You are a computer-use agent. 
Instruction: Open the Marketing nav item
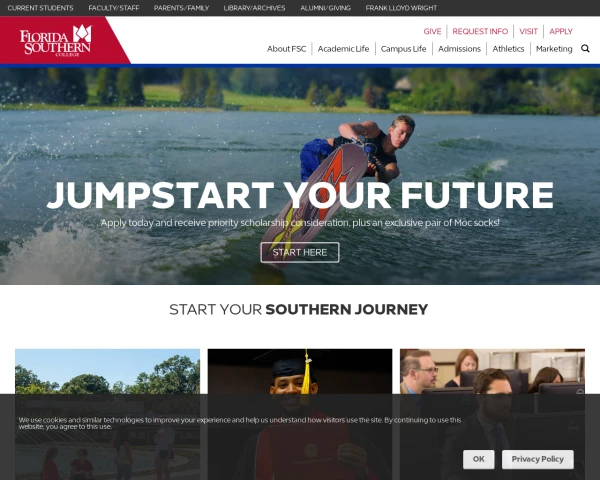click(554, 49)
